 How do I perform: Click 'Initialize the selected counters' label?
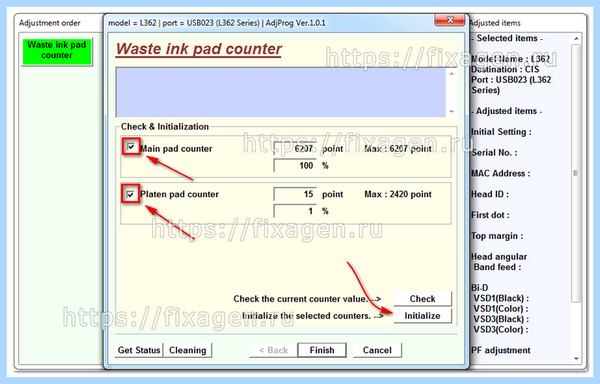pyautogui.click(x=307, y=316)
